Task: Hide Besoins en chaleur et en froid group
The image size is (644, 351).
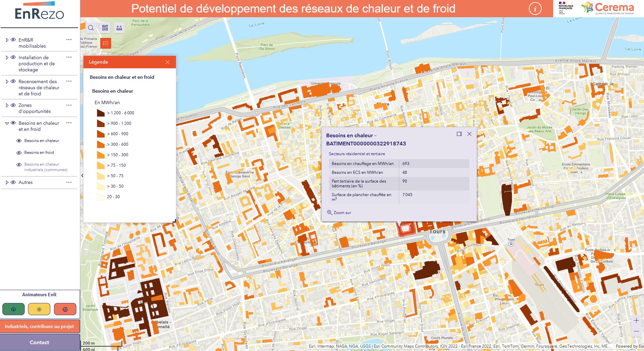Action: (13, 123)
